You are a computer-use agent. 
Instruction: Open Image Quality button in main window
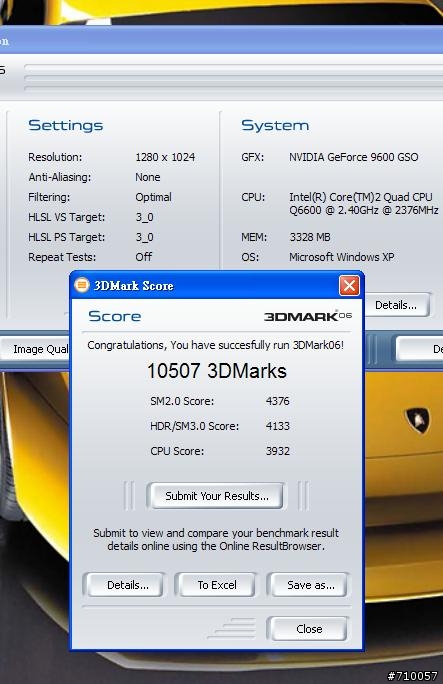[35, 349]
